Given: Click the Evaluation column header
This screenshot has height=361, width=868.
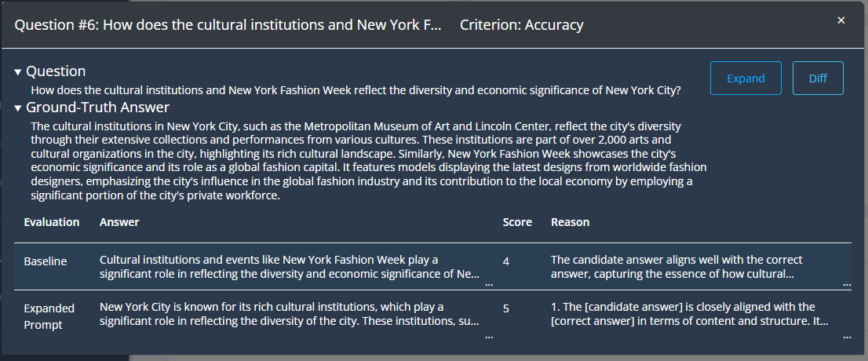Looking at the screenshot, I should click(x=52, y=222).
